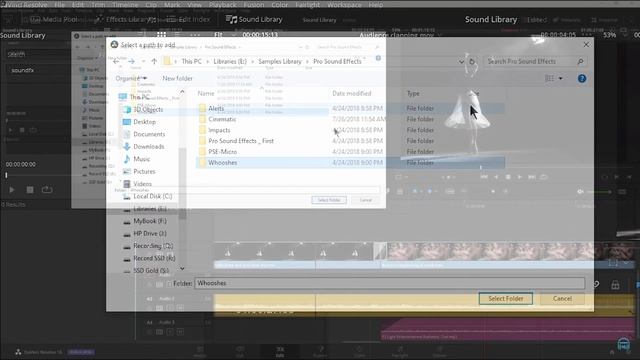
Task: Open the File menu
Action: (x=60, y=5)
